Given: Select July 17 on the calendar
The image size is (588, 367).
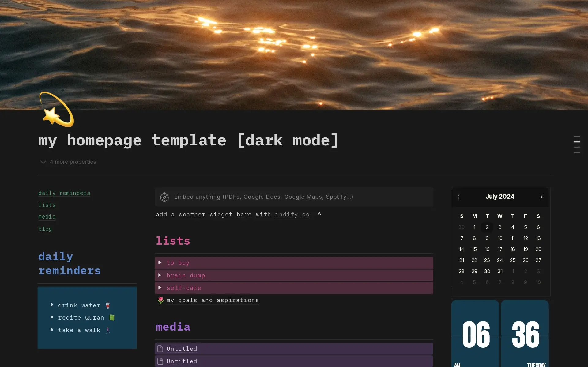Looking at the screenshot, I should (500, 249).
